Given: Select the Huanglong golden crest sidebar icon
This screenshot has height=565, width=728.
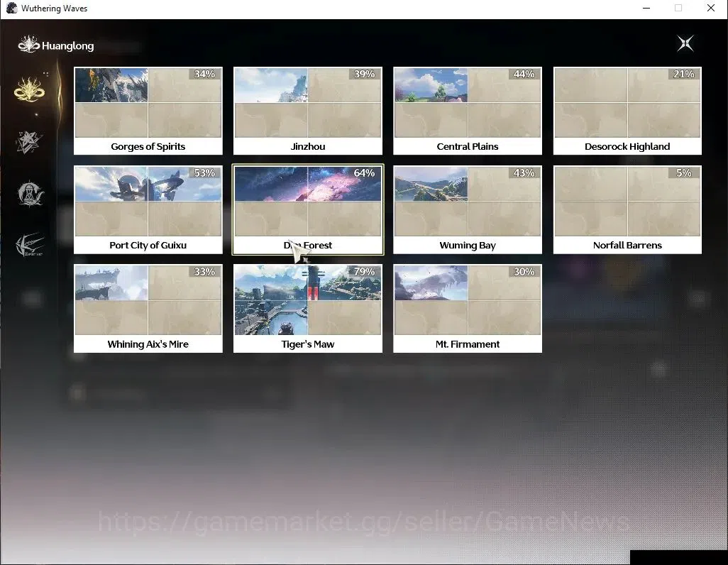Looking at the screenshot, I should (30, 89).
